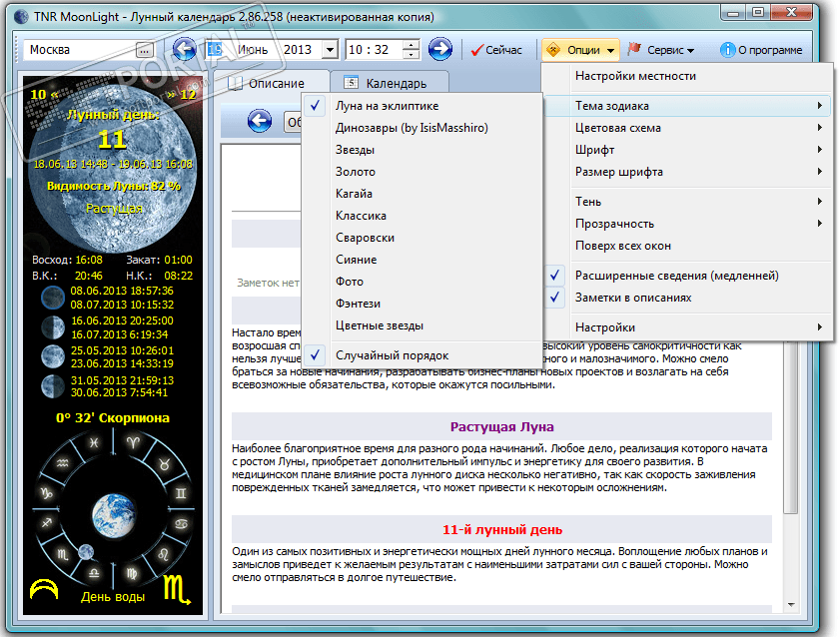
Task: Click the back arrow inside the description panel
Action: coord(261,122)
